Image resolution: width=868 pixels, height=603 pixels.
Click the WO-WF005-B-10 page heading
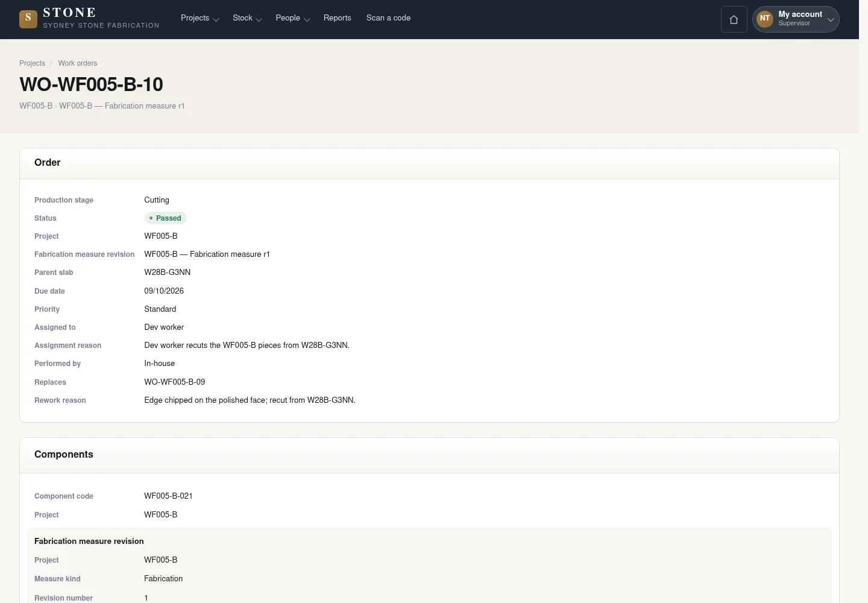coord(91,84)
